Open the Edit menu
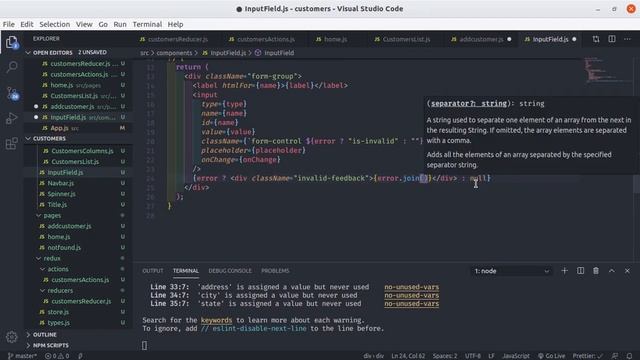This screenshot has height=360, width=640. point(27,24)
